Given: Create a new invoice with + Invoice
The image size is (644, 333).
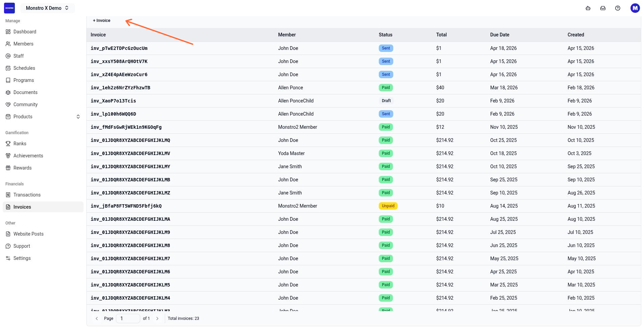Looking at the screenshot, I should [x=101, y=21].
